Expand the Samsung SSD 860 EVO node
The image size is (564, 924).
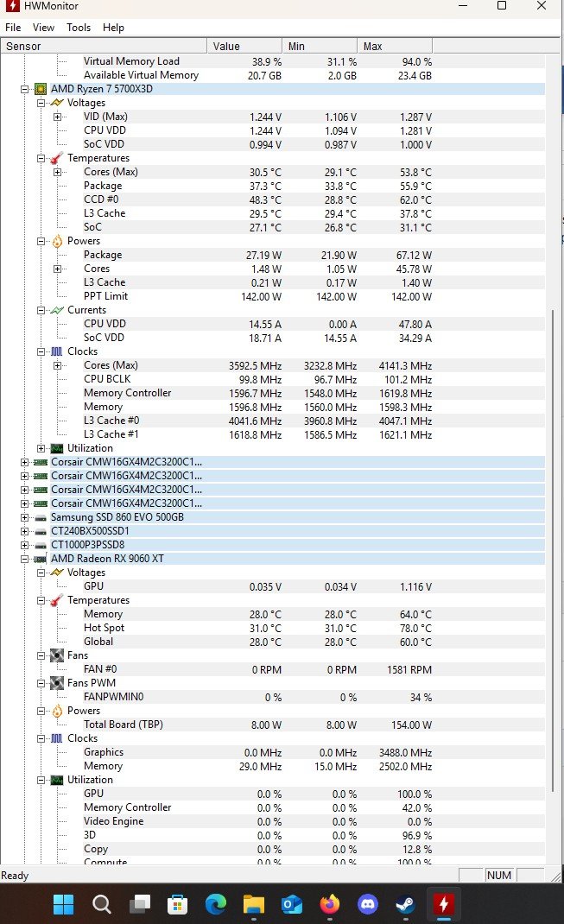tap(24, 517)
